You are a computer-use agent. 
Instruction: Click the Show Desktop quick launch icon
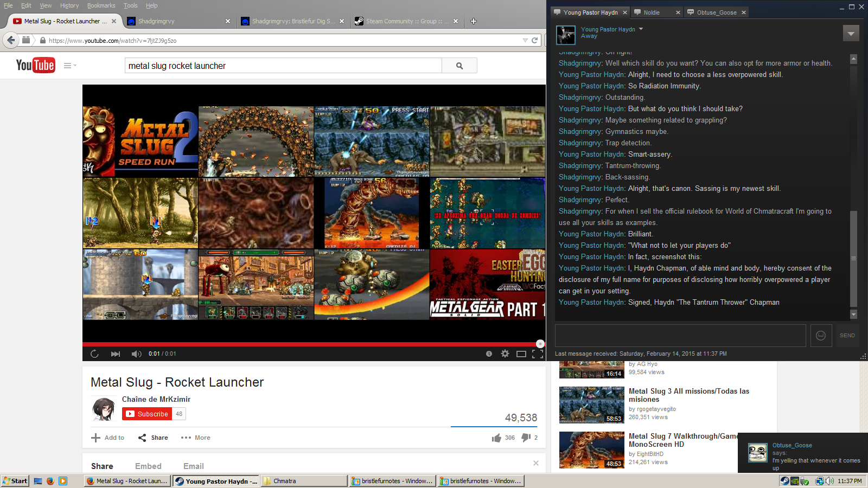pyautogui.click(x=38, y=481)
